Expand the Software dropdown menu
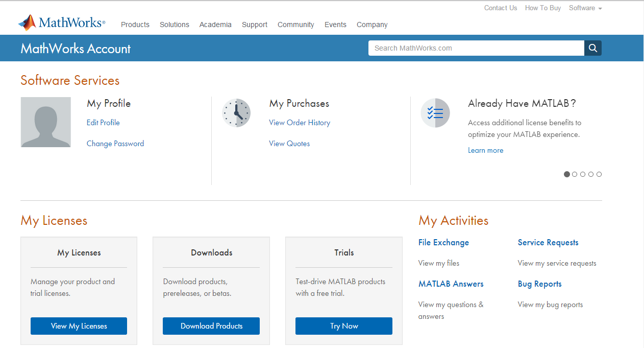The height and width of the screenshot is (348, 644). point(585,8)
